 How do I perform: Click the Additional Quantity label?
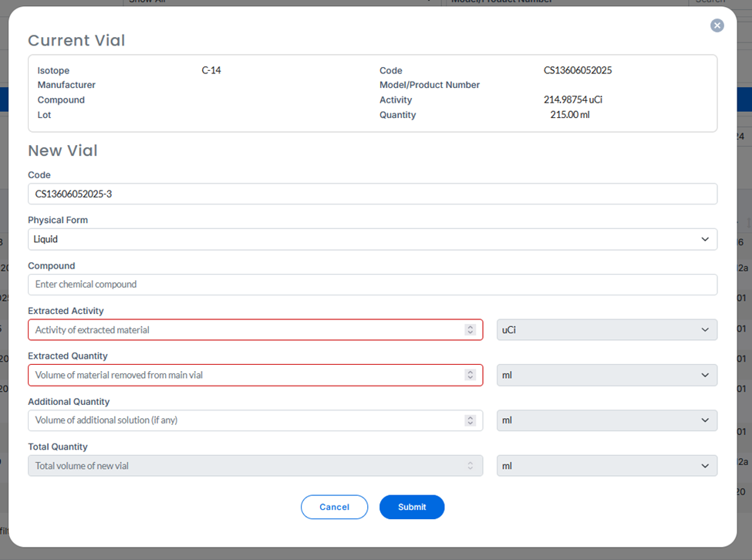pos(69,401)
